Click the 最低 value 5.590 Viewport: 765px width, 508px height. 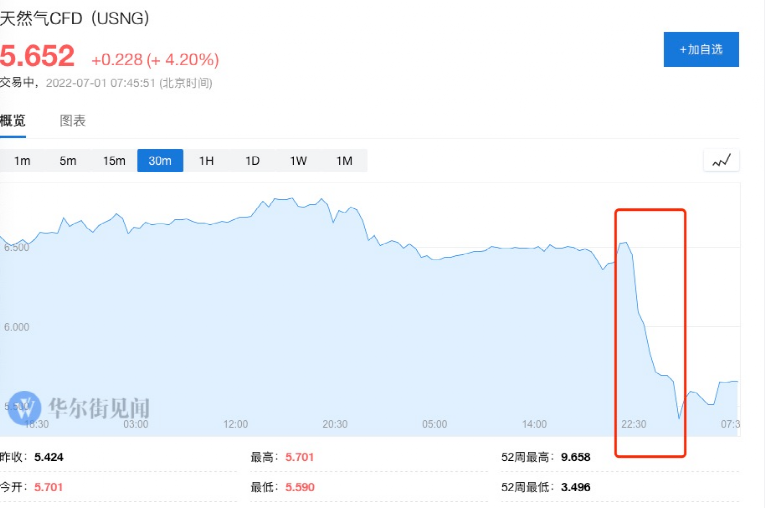pyautogui.click(x=300, y=487)
